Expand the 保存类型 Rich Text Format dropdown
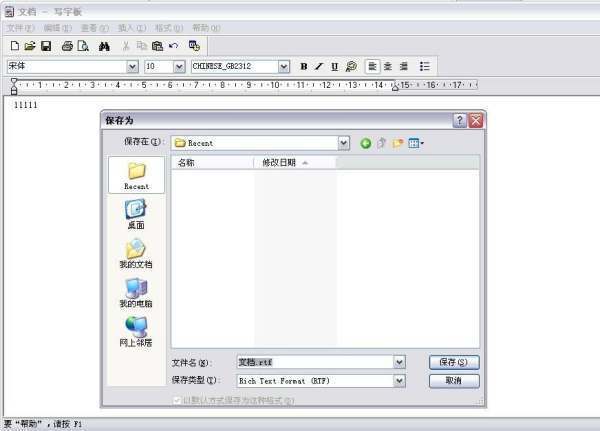Screen dimensions: 600x431 [399, 380]
